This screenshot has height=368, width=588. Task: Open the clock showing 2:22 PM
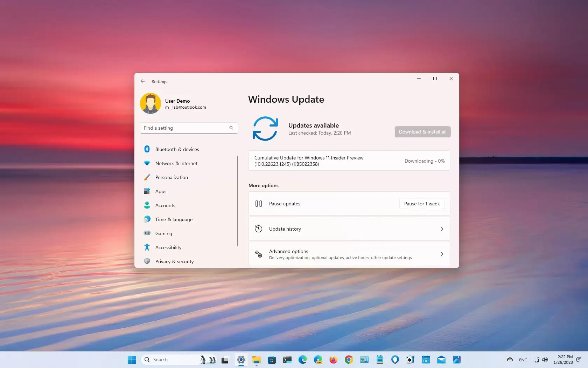(x=563, y=360)
